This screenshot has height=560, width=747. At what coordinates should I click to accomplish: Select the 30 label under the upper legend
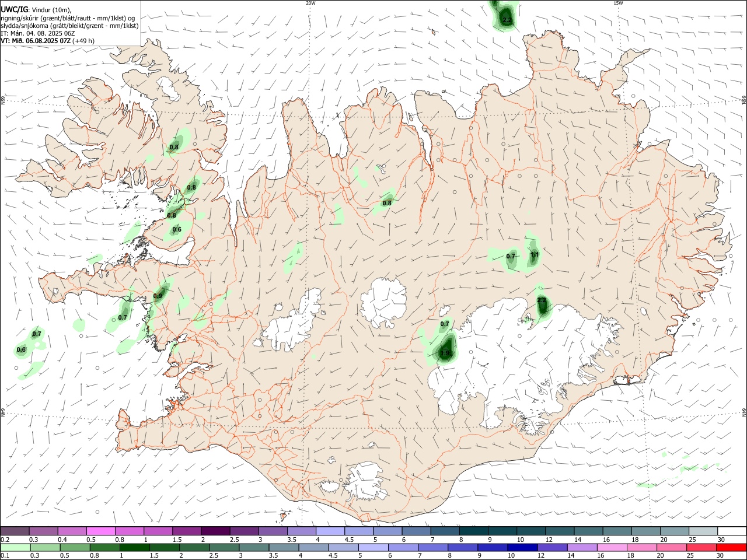(x=721, y=540)
